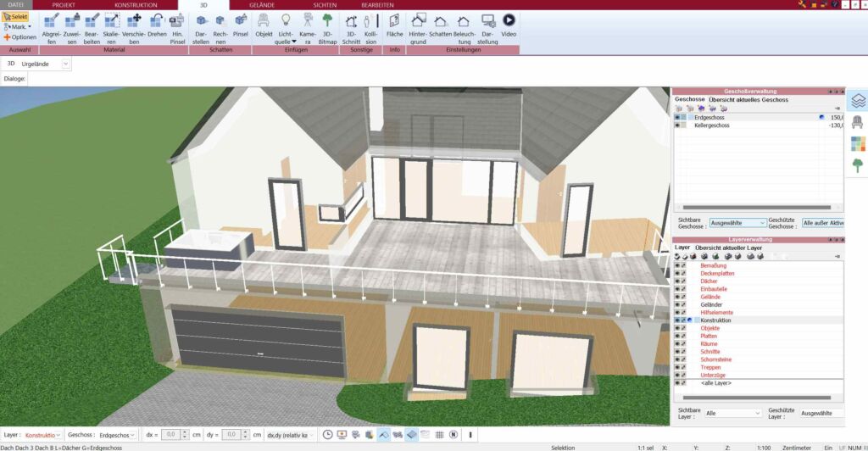868x451 pixels.
Task: Open Beleuchtung settings
Action: click(464, 29)
